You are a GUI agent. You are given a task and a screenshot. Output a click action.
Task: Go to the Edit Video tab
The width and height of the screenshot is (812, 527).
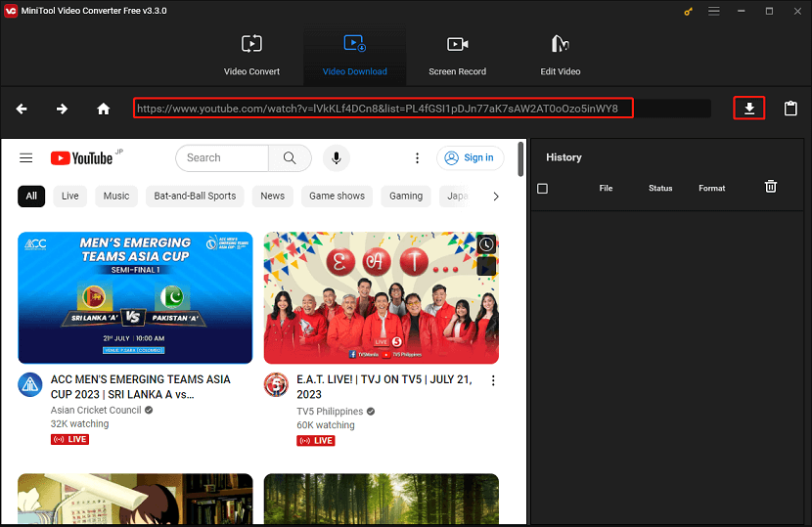click(561, 56)
